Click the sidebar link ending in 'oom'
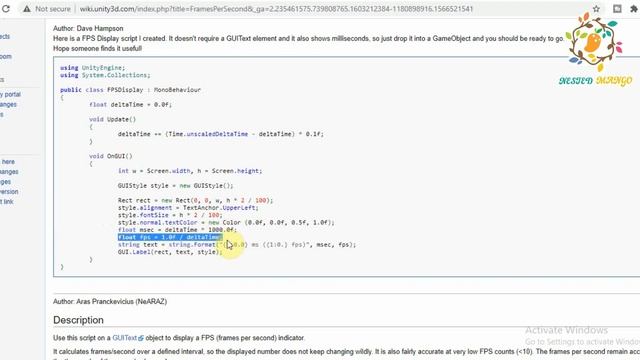The height and width of the screenshot is (360, 640). click(6, 56)
